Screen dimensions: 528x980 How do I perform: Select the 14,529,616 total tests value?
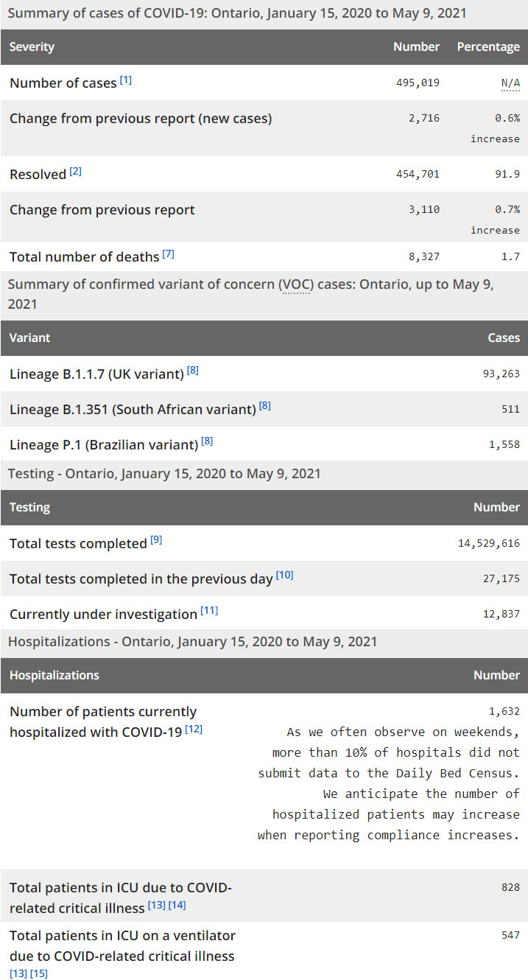(x=489, y=544)
